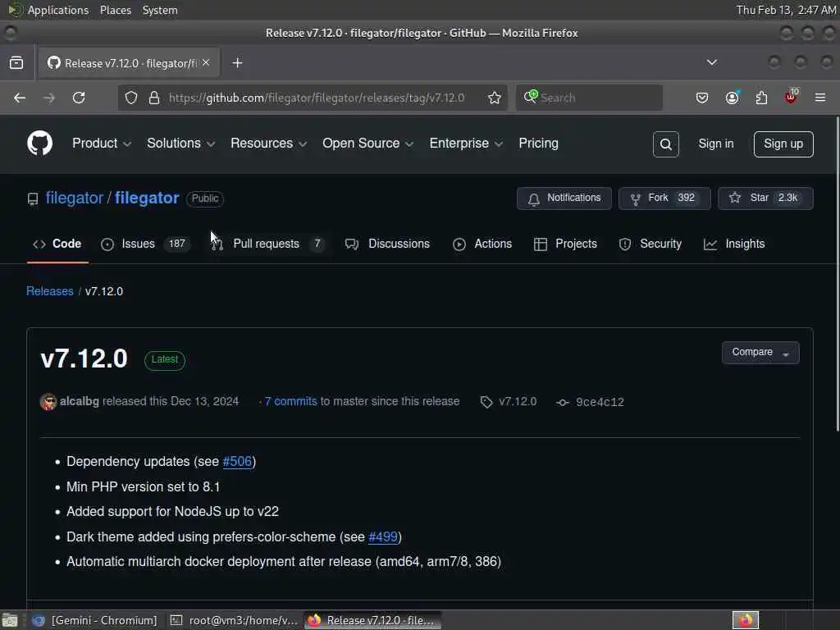
Task: Open issue link #499
Action: coord(383,536)
